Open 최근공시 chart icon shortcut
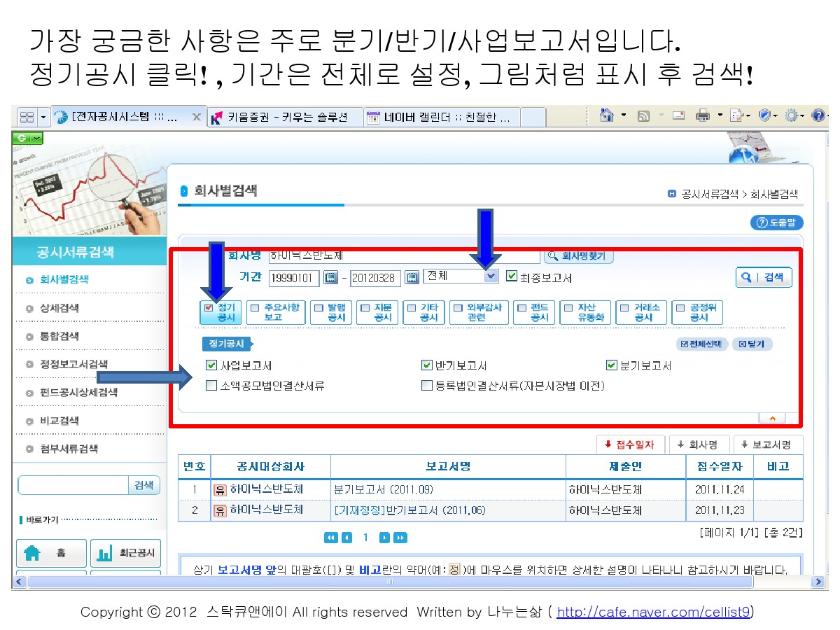Image resolution: width=840 pixels, height=630 pixels. pyautogui.click(x=104, y=554)
